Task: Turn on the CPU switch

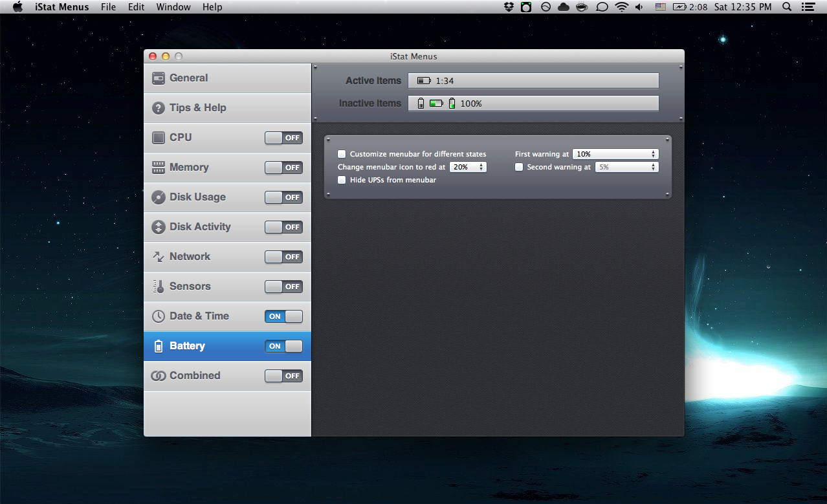Action: coord(283,138)
